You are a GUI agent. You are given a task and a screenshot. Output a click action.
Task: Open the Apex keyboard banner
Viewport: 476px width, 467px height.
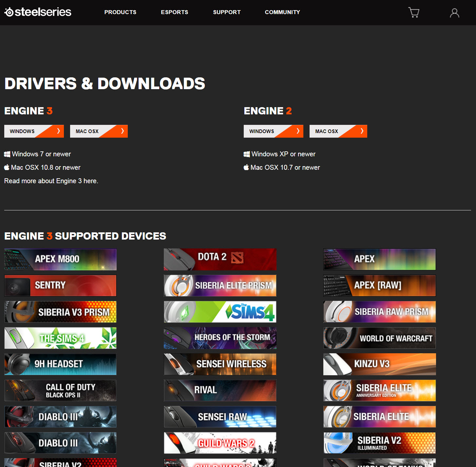pos(380,259)
